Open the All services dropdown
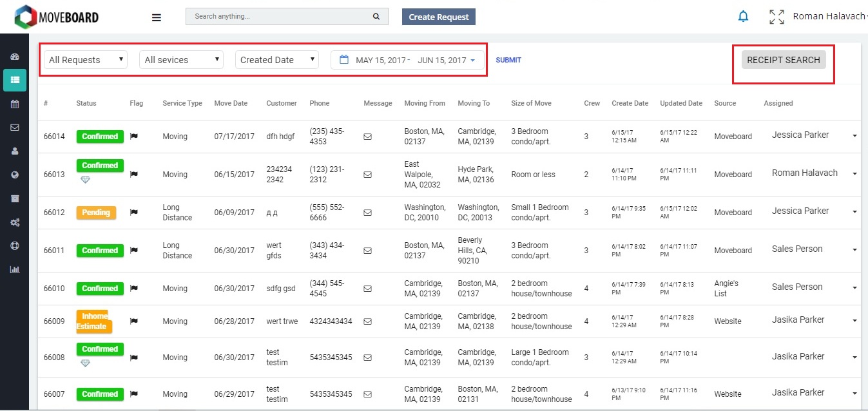This screenshot has width=868, height=411. pos(180,59)
